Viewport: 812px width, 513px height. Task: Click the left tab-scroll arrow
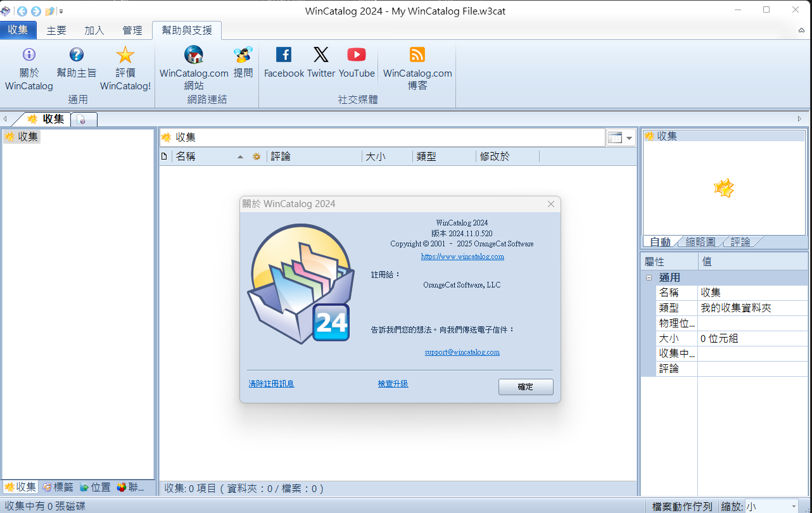click(5, 119)
